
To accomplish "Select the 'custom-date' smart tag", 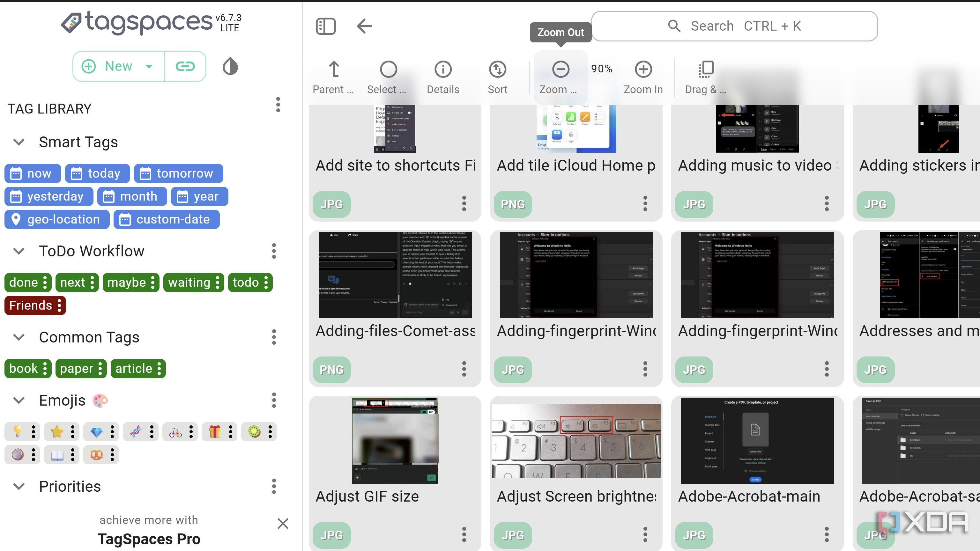I will pyautogui.click(x=167, y=219).
